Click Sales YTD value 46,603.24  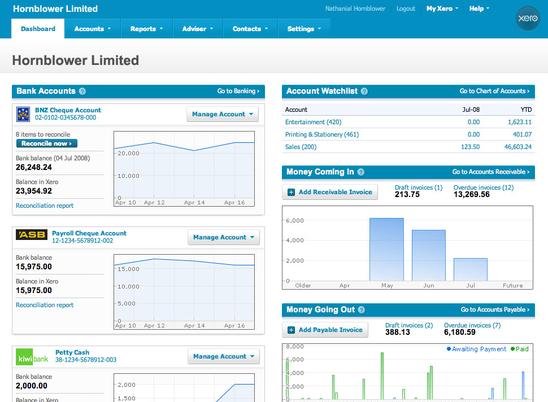[x=518, y=147]
